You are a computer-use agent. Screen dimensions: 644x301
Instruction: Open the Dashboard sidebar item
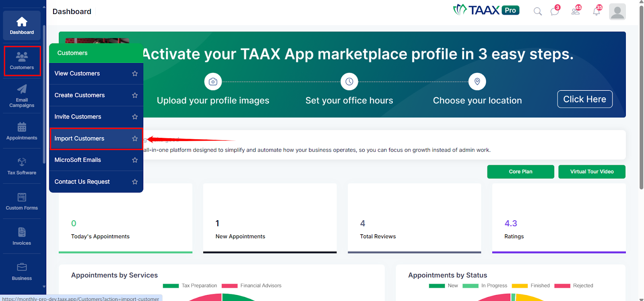pyautogui.click(x=22, y=25)
